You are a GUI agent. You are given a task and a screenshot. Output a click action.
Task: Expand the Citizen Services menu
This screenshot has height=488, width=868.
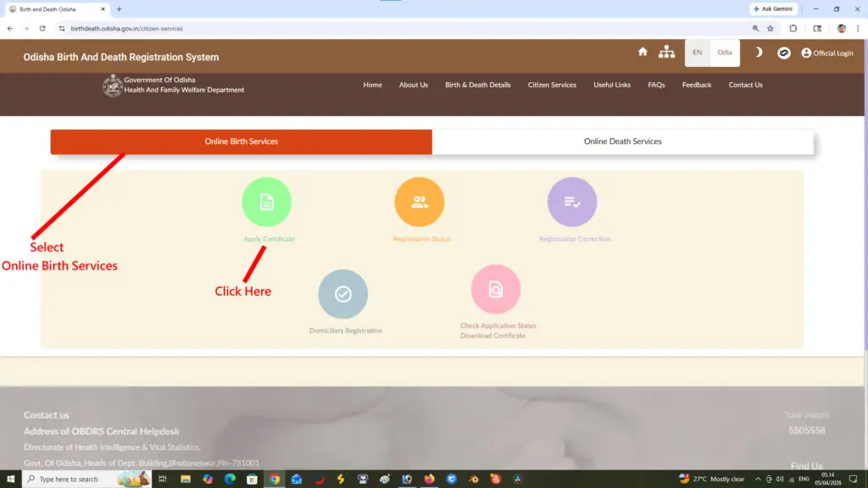click(x=552, y=85)
